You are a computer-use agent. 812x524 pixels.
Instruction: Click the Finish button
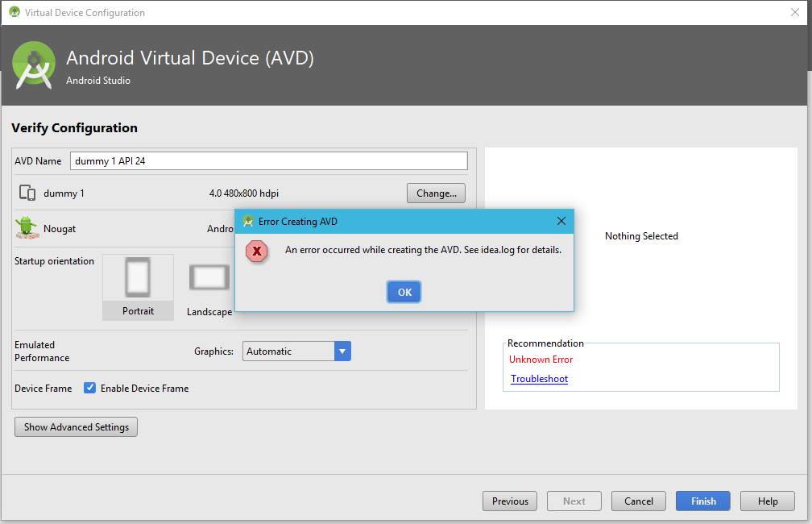coord(702,501)
